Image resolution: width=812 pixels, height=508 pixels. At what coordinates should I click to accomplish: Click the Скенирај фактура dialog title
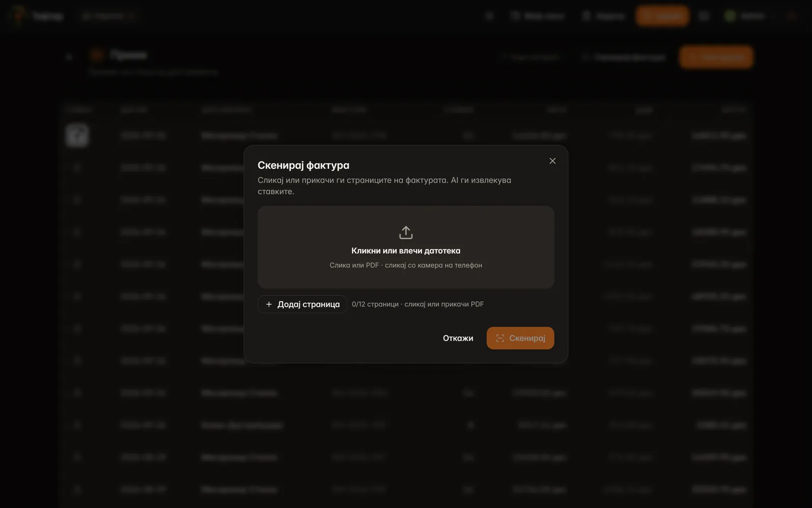303,165
